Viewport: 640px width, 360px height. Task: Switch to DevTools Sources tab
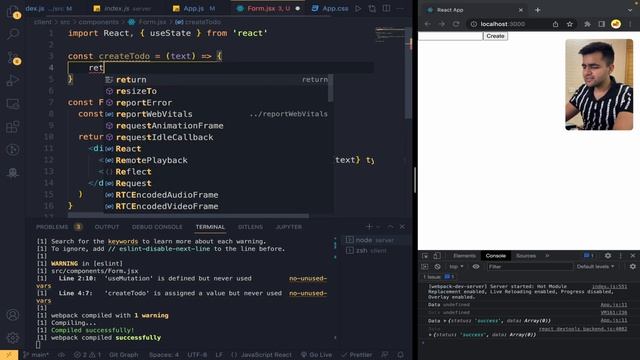[526, 256]
